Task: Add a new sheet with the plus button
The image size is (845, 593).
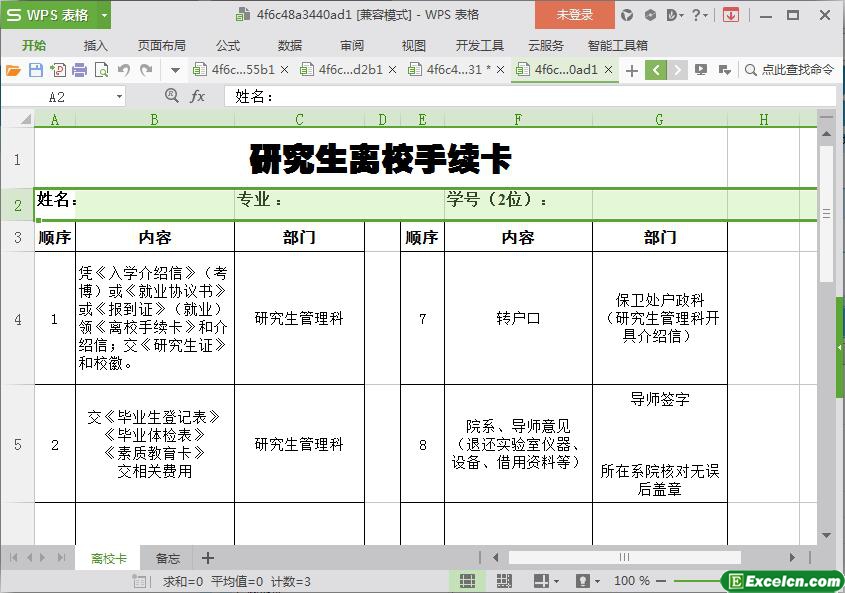Action: [207, 558]
